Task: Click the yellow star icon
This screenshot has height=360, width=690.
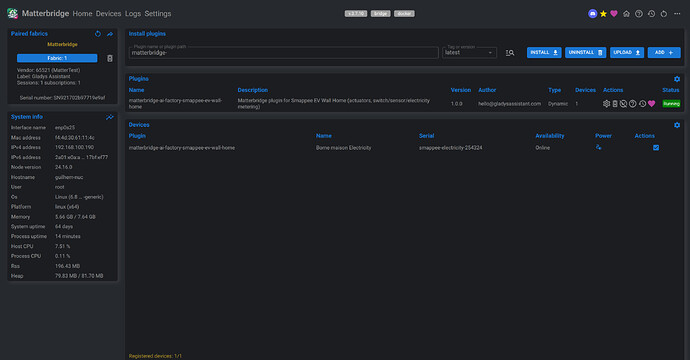Action: point(603,14)
